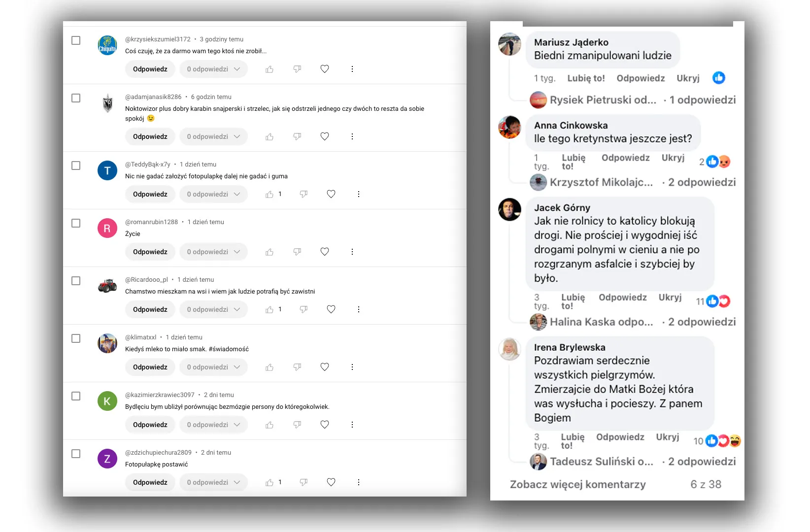Load more via 'Zobacz więcej komentarzy'

tap(577, 485)
